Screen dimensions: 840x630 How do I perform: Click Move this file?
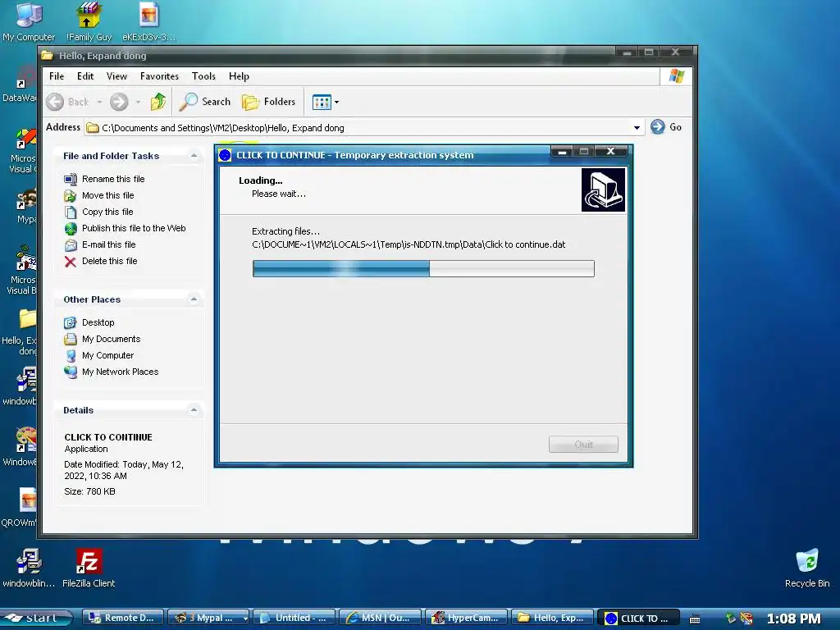[99, 195]
